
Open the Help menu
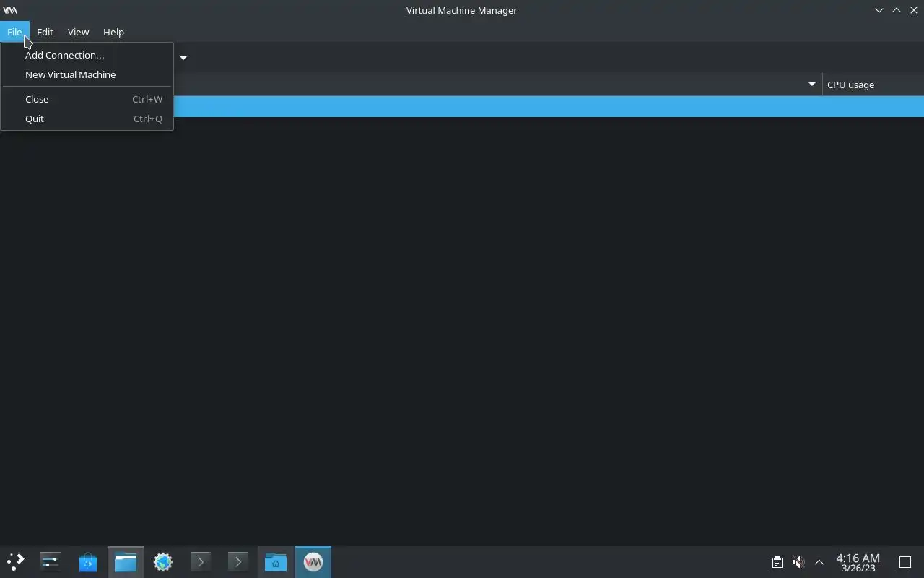point(113,32)
